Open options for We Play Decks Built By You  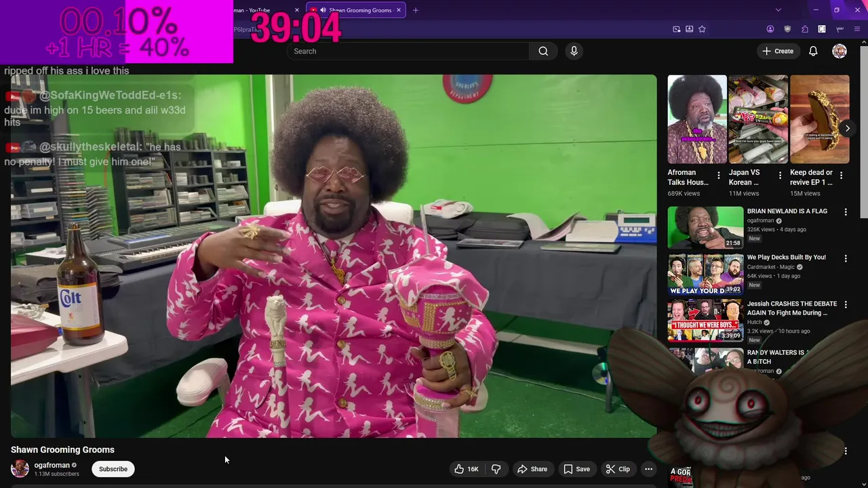(x=846, y=258)
